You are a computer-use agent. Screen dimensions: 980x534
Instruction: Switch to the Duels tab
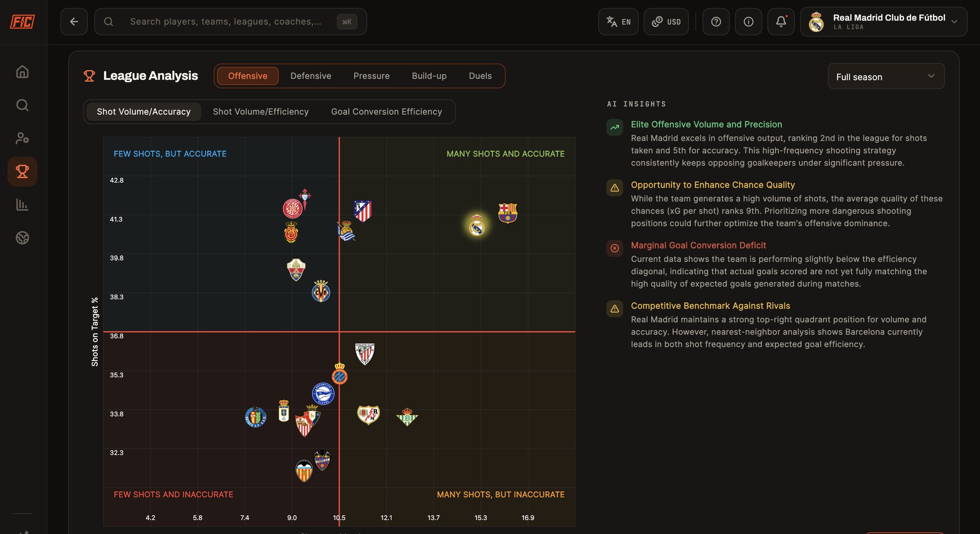480,76
